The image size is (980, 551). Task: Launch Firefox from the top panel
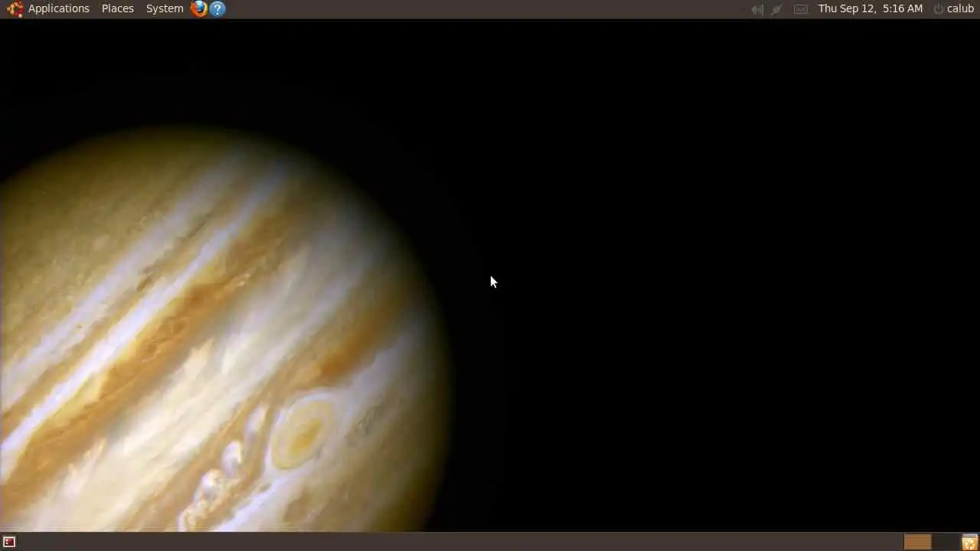click(199, 8)
